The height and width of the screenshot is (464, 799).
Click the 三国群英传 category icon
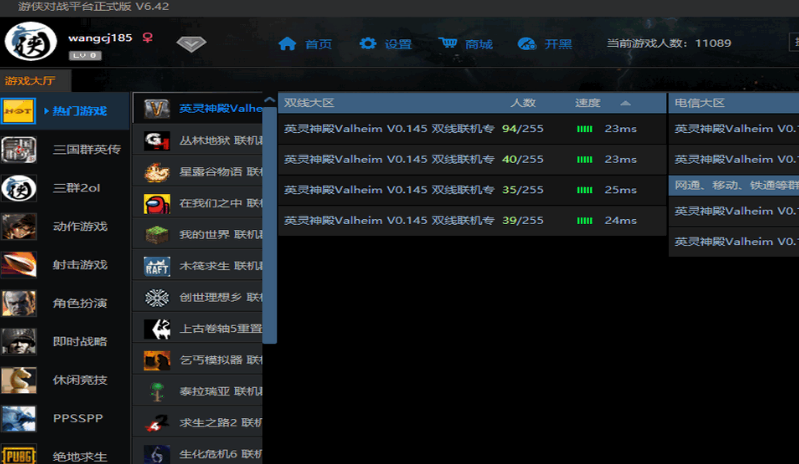pyautogui.click(x=18, y=150)
